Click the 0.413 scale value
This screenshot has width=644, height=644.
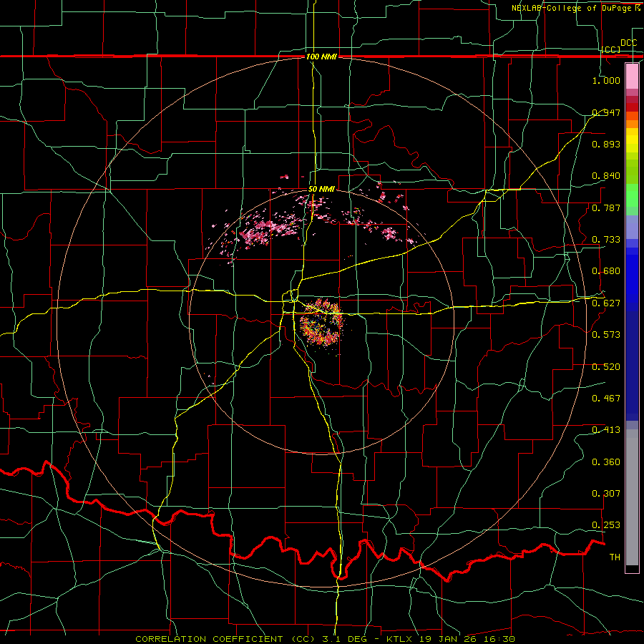(606, 430)
